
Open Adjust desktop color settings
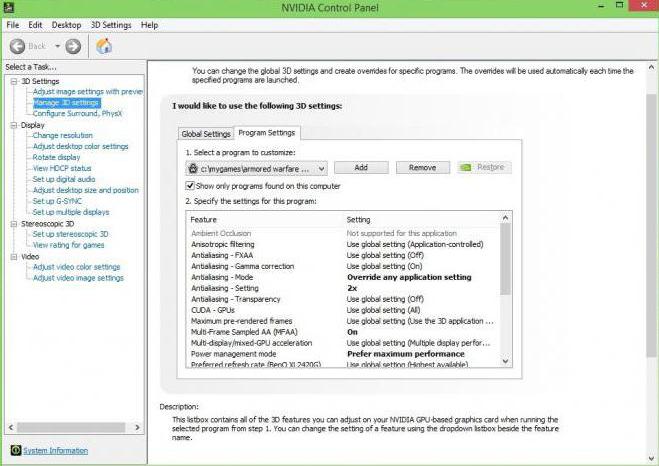(80, 146)
